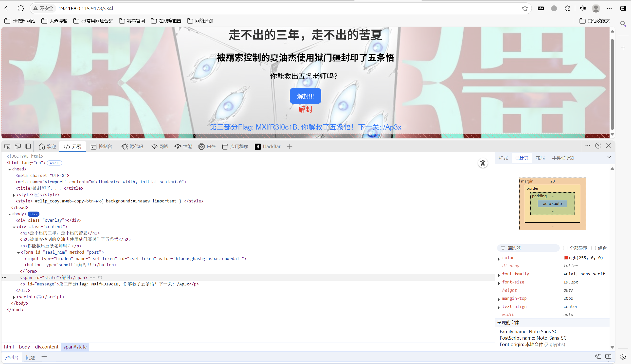Activate the inspect element picker tool
Image resolution: width=631 pixels, height=364 pixels.
pyautogui.click(x=7, y=147)
